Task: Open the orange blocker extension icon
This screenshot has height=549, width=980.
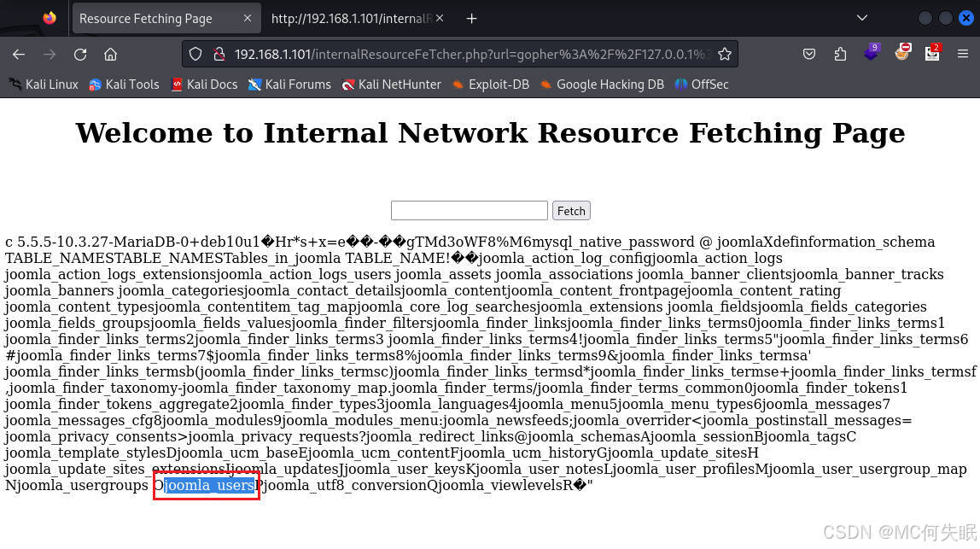Action: point(901,53)
